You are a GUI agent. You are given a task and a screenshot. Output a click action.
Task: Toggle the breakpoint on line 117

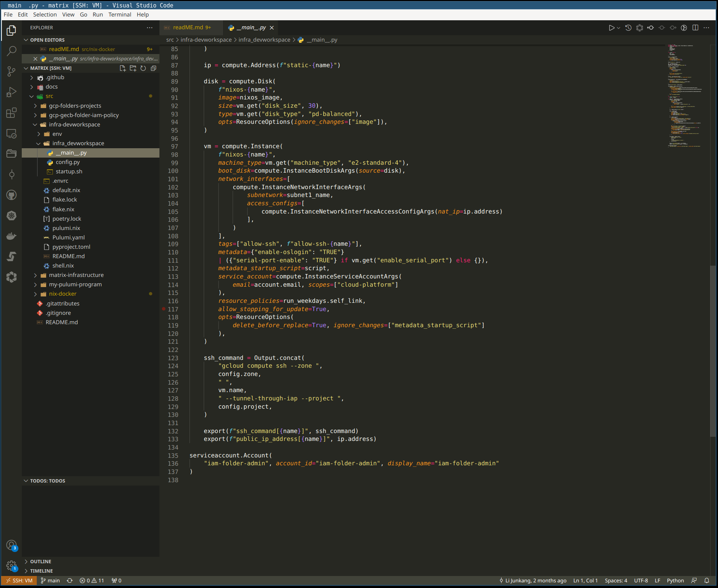tap(164, 309)
